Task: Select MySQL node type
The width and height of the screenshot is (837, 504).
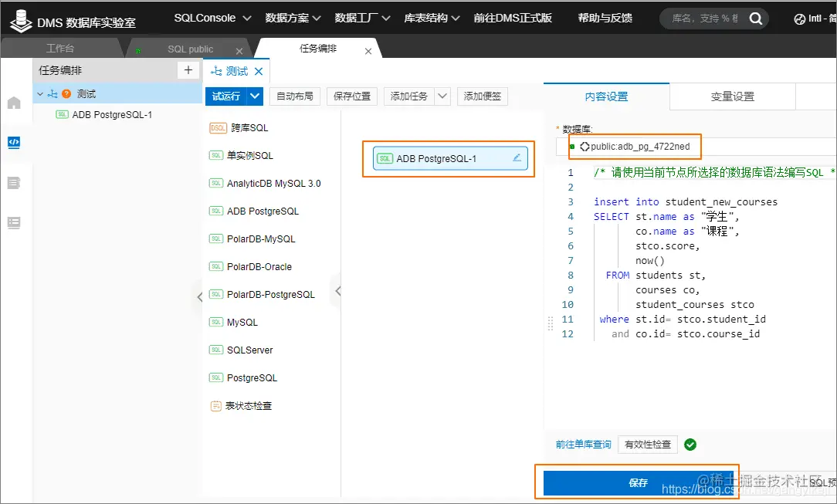Action: tap(233, 322)
